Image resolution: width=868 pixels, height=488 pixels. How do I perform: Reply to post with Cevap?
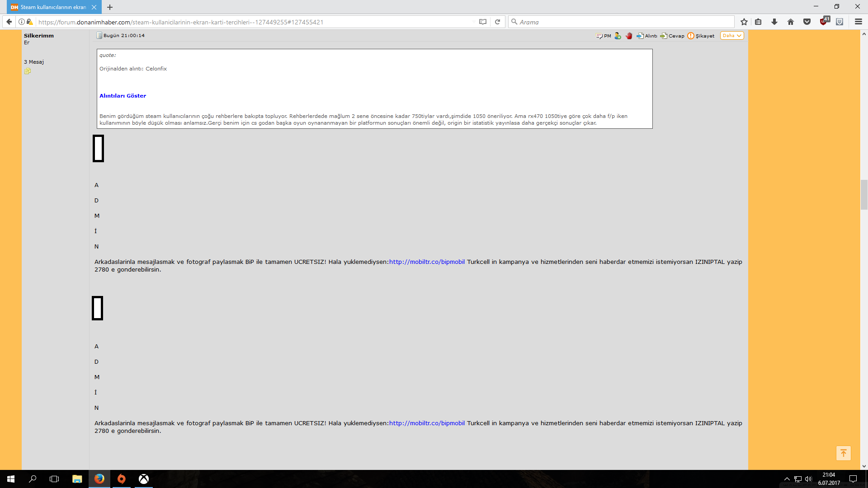tap(672, 36)
